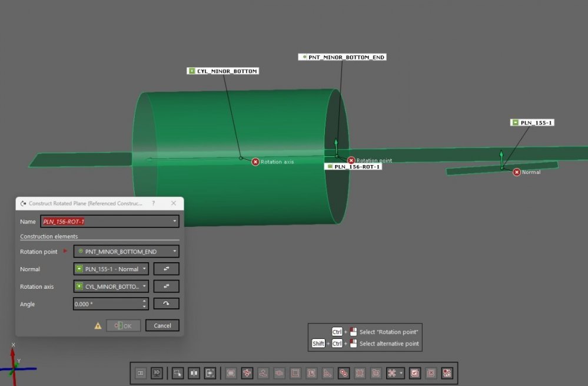This screenshot has width=588, height=386.
Task: Open the dropdown arrow beside the star selection icon
Action: pos(401,373)
